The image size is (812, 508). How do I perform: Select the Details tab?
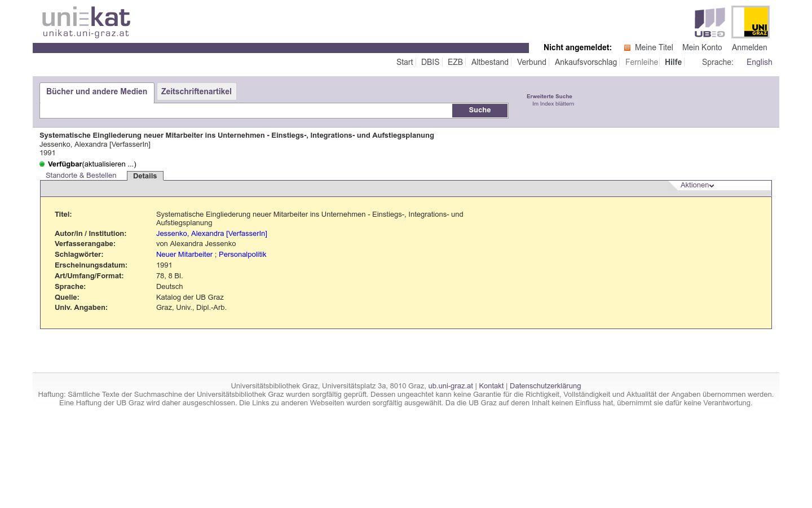[x=145, y=176]
